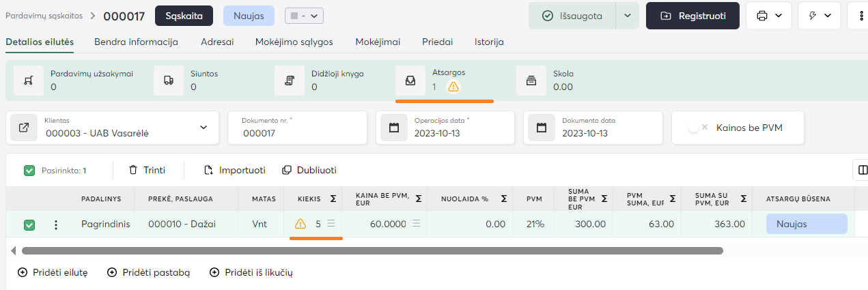Uncheck the Pagrindinis row checkbox
Image resolution: width=868 pixels, height=290 pixels.
pos(29,224)
